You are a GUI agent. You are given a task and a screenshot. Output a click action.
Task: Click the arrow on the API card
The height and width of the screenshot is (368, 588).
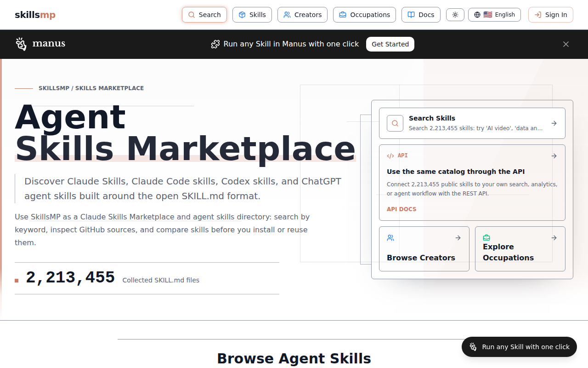pos(554,156)
